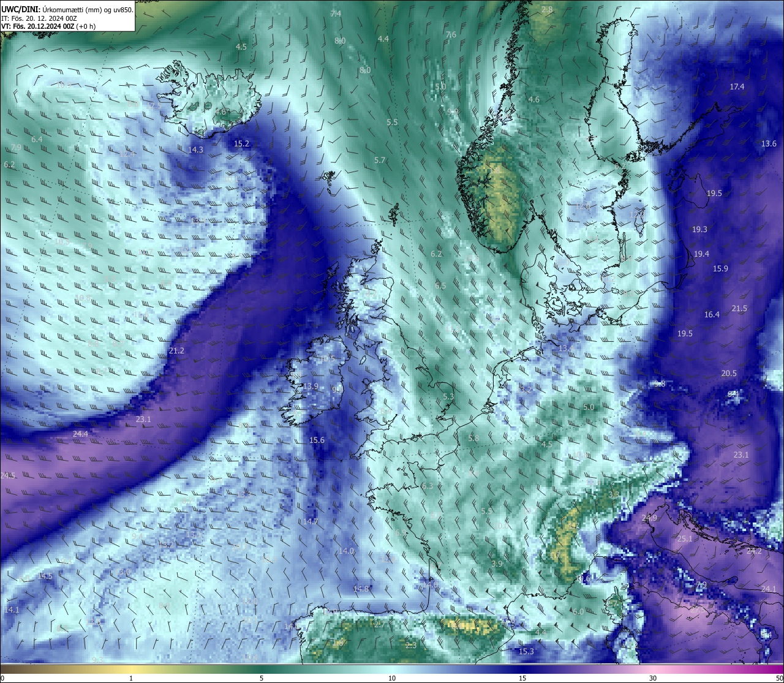Click the 14.1 value label

pyautogui.click(x=12, y=610)
